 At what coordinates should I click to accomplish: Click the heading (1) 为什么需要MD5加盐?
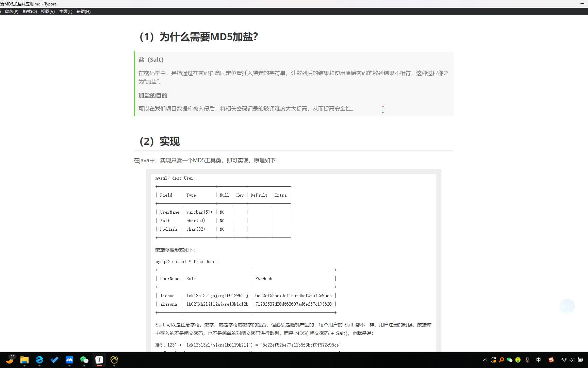pyautogui.click(x=199, y=36)
